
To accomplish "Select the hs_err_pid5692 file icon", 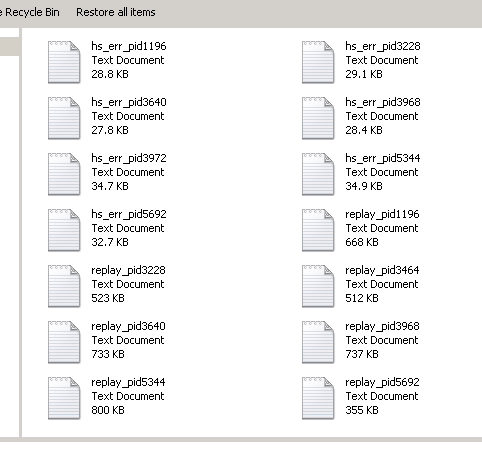I will point(64,230).
